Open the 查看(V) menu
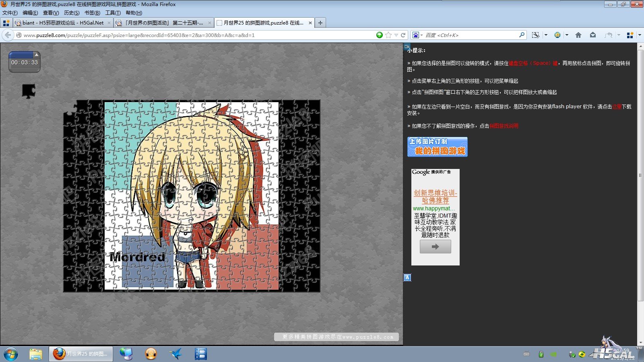 click(x=51, y=13)
